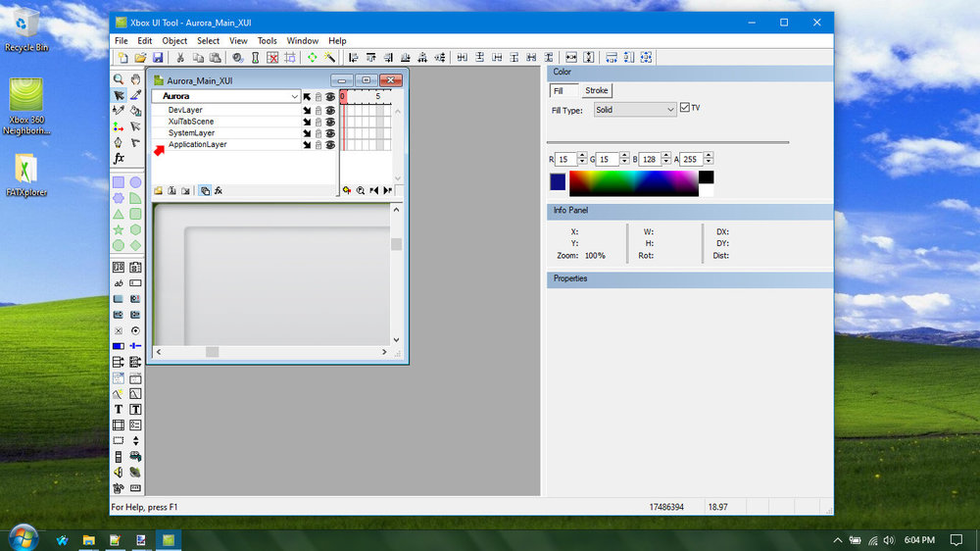980x551 pixels.
Task: Click the new folder icon under layer list
Action: click(x=158, y=191)
